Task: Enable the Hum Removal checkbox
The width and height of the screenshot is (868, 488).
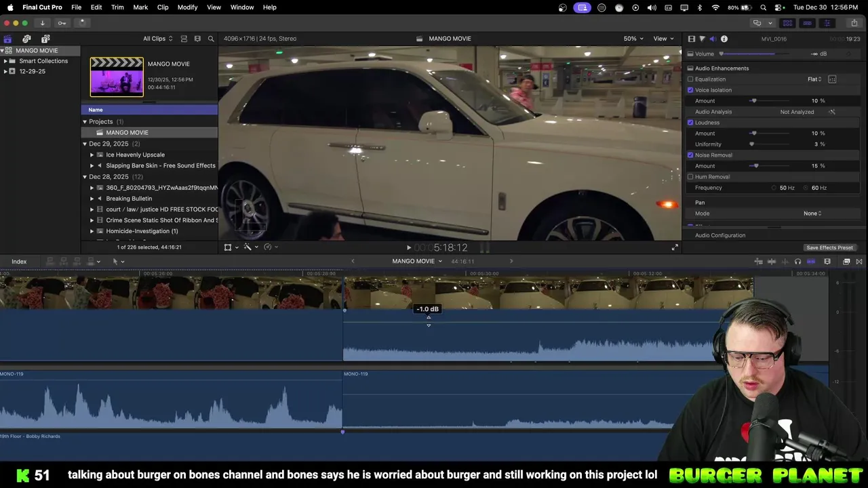Action: 690,177
